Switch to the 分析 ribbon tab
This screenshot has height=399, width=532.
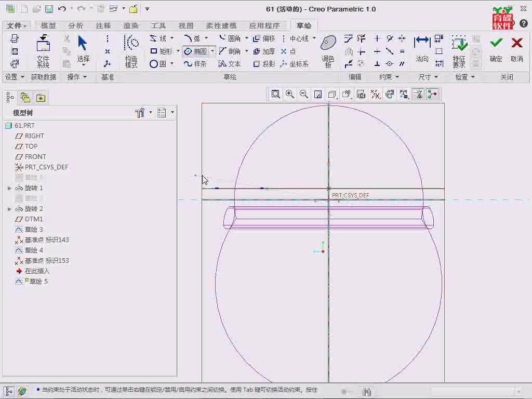[x=75, y=25]
